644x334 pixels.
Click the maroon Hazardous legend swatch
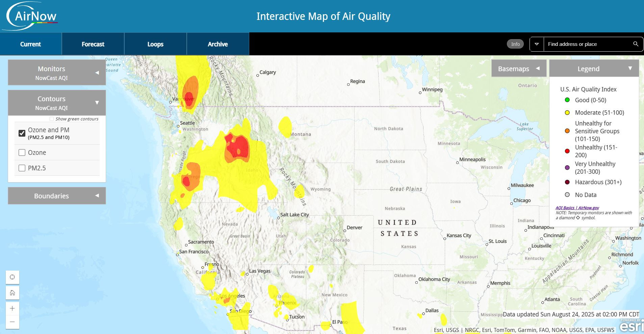pos(567,182)
